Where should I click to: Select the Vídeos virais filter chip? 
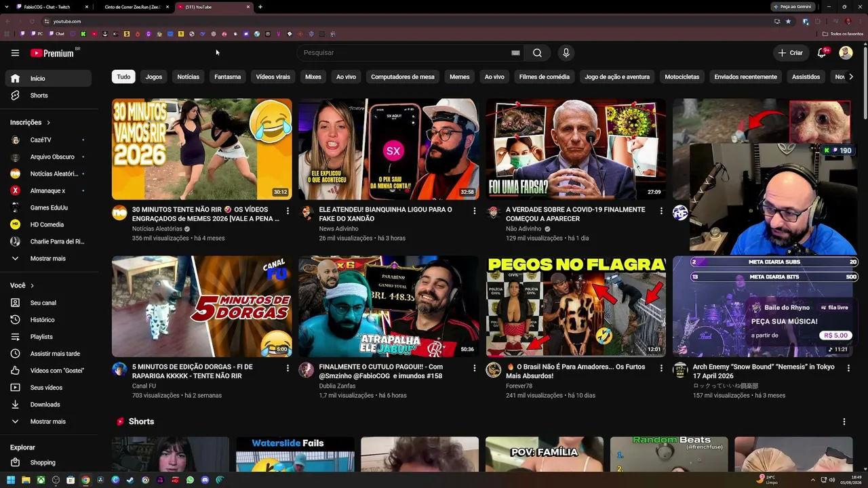pyautogui.click(x=273, y=77)
